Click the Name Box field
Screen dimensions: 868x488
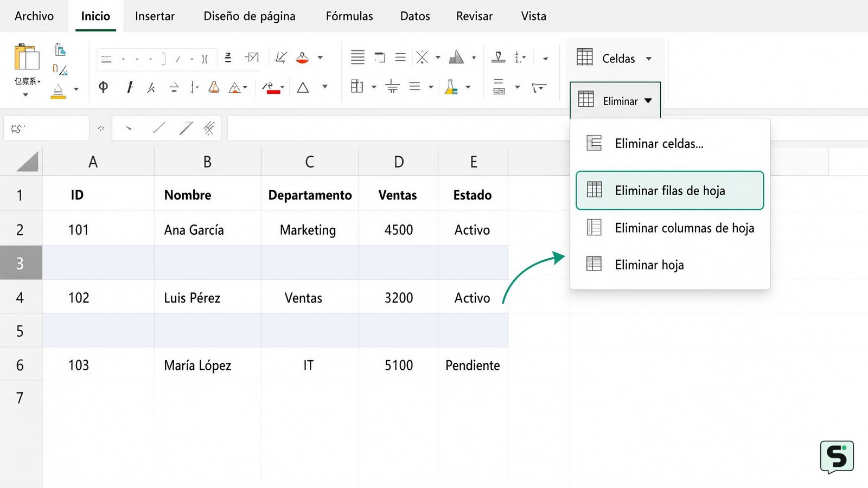coord(46,129)
